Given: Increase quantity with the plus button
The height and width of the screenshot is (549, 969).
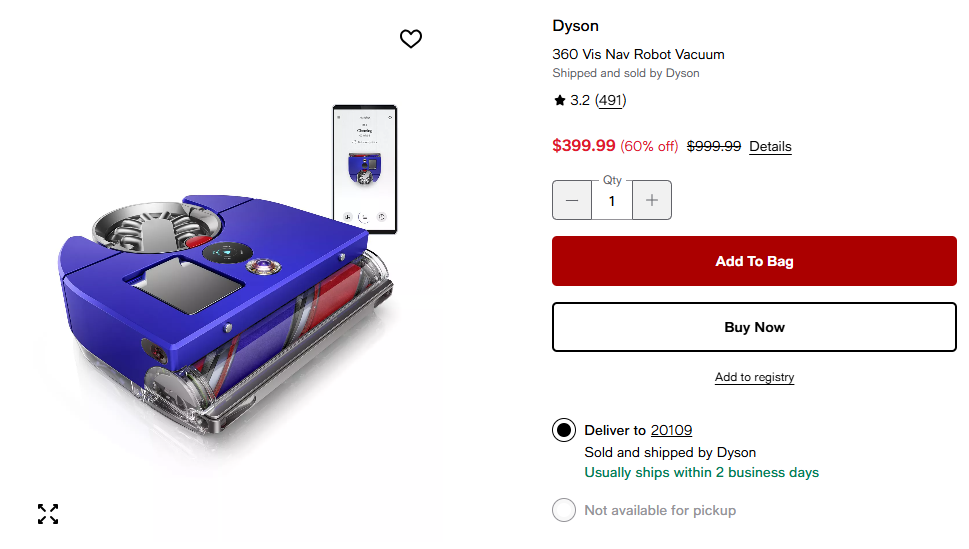Looking at the screenshot, I should pos(652,200).
